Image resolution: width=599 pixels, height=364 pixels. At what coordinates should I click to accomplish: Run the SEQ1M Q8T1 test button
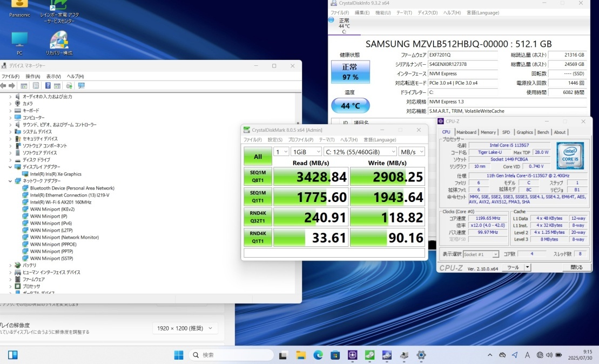coord(258,177)
